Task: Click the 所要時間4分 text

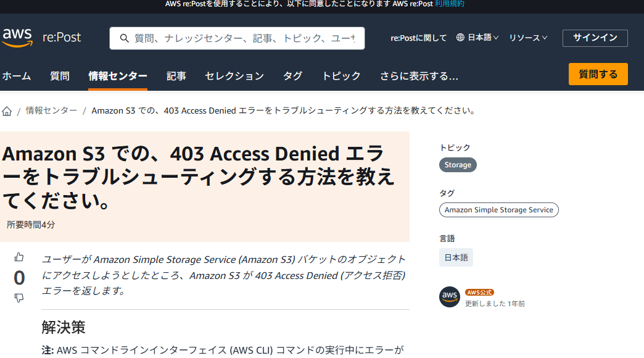Action: (31, 225)
